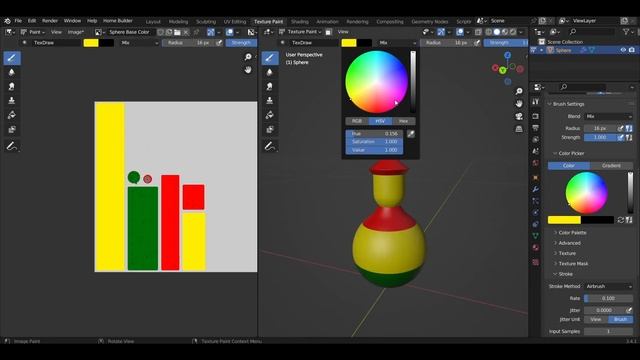The image size is (640, 360).
Task: Open the Texture Paint mode dropdown in the viewport
Action: [300, 32]
